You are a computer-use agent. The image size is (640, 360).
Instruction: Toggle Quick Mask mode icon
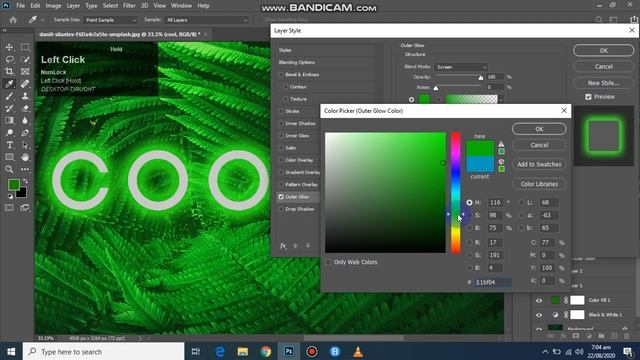[9, 208]
